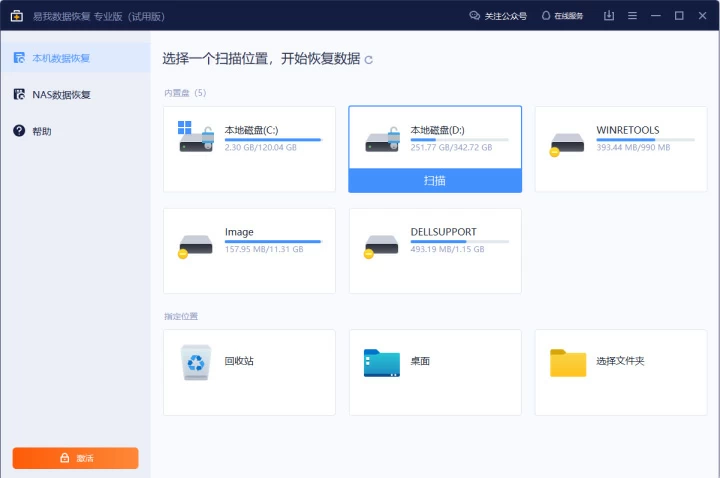This screenshot has height=478, width=720.
Task: Click the refresh icon beside the heading
Action: [368, 60]
